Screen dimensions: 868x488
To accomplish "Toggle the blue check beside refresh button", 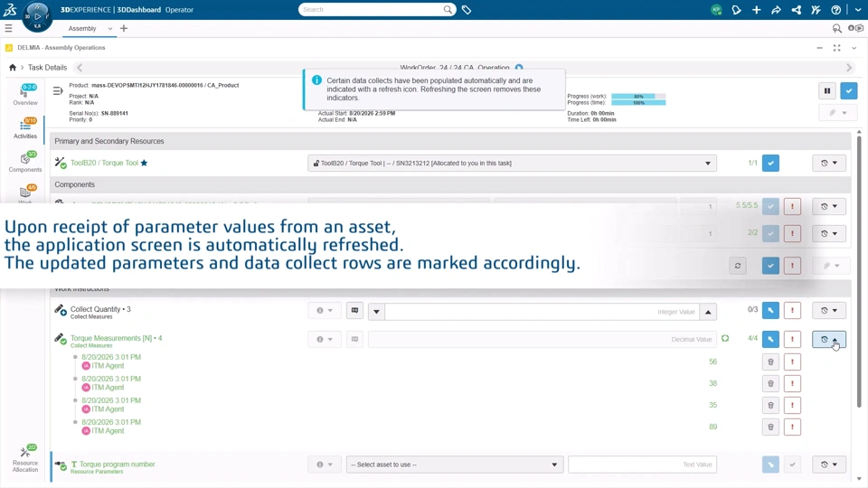I will pyautogui.click(x=770, y=266).
